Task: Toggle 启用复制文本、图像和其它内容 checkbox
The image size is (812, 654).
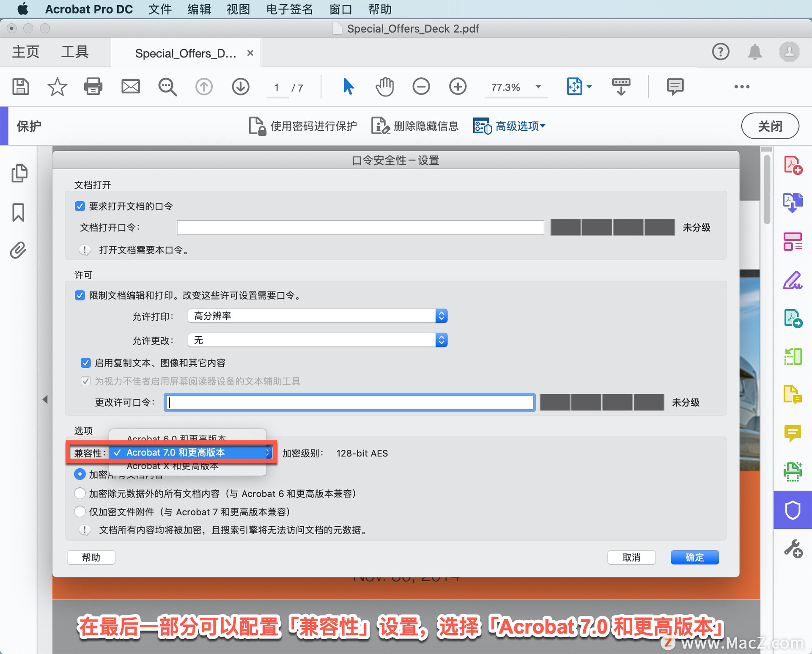Action: point(85,363)
